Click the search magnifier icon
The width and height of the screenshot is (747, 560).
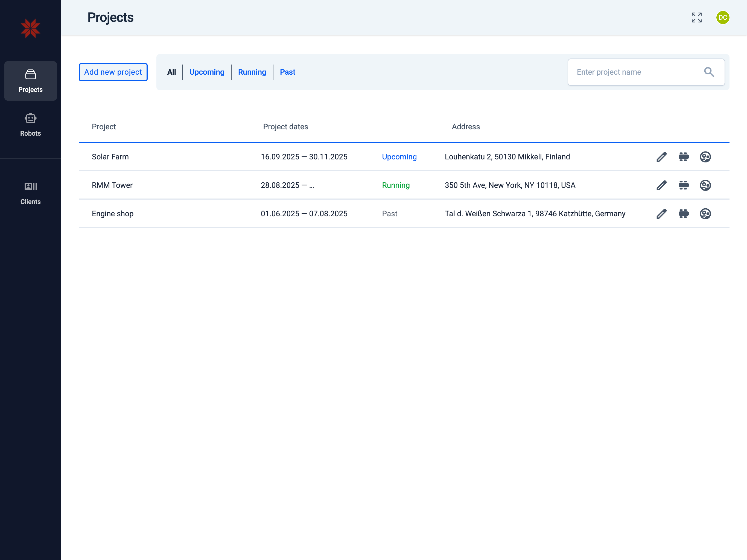[x=709, y=72]
